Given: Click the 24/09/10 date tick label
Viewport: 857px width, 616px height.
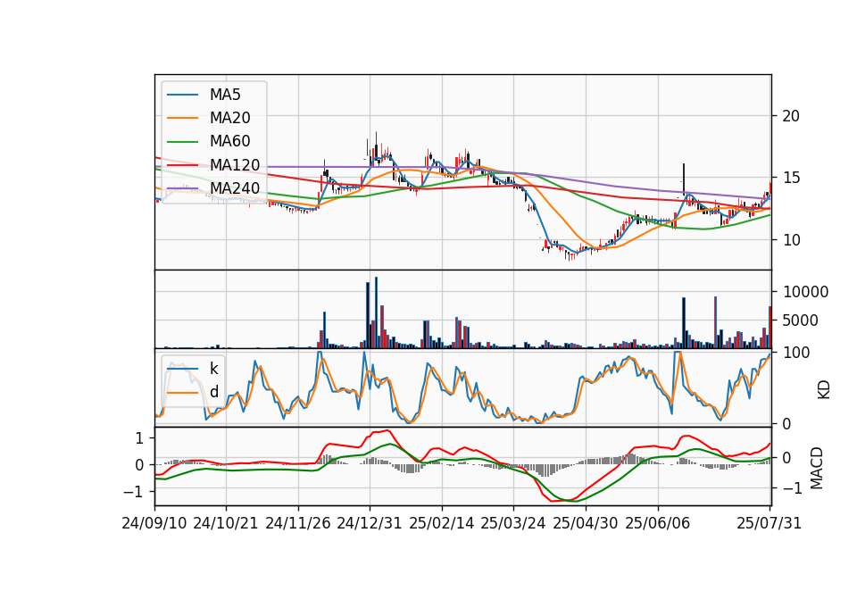Looking at the screenshot, I should (154, 523).
